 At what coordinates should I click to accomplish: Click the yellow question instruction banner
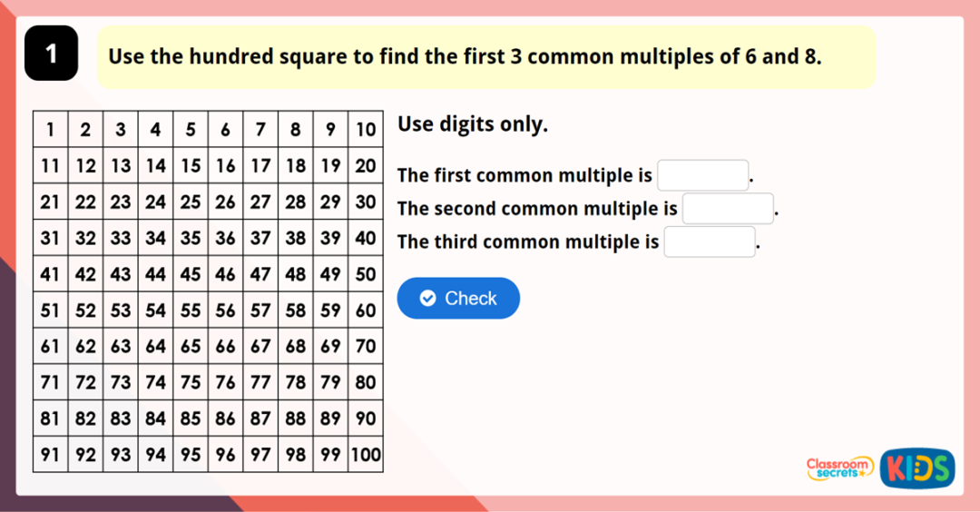point(486,57)
